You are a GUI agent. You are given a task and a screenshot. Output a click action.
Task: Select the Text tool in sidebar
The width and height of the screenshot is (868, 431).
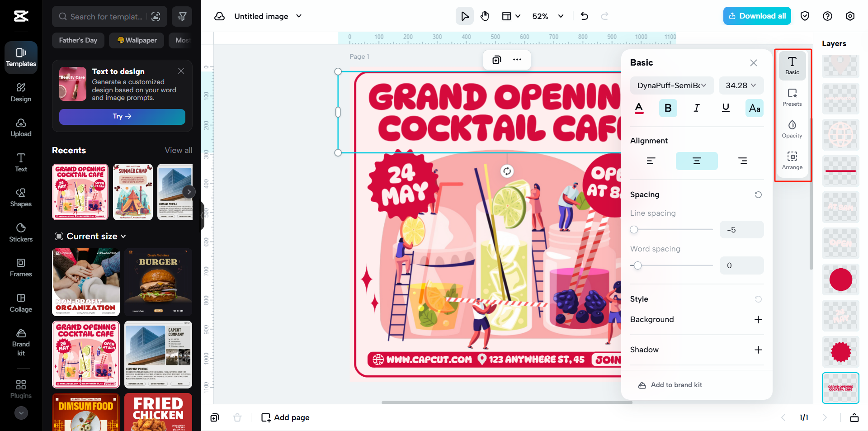[x=20, y=162]
